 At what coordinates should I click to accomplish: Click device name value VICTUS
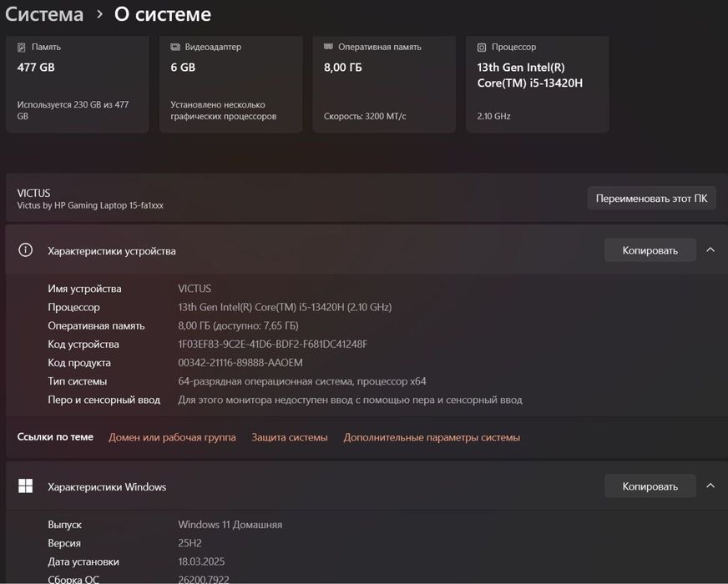195,289
